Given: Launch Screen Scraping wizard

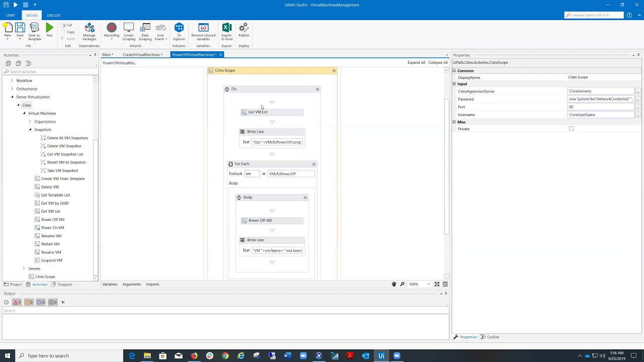Looking at the screenshot, I should pos(128,32).
